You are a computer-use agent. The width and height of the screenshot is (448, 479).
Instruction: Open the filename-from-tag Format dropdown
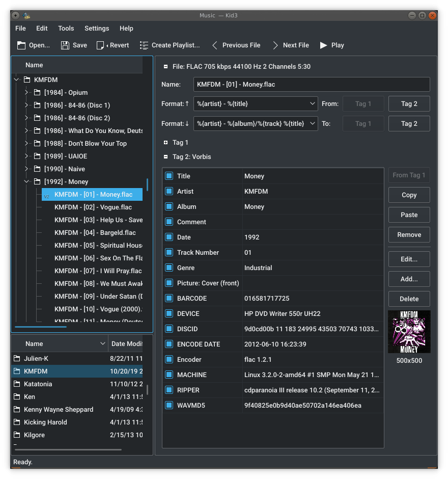pyautogui.click(x=256, y=104)
